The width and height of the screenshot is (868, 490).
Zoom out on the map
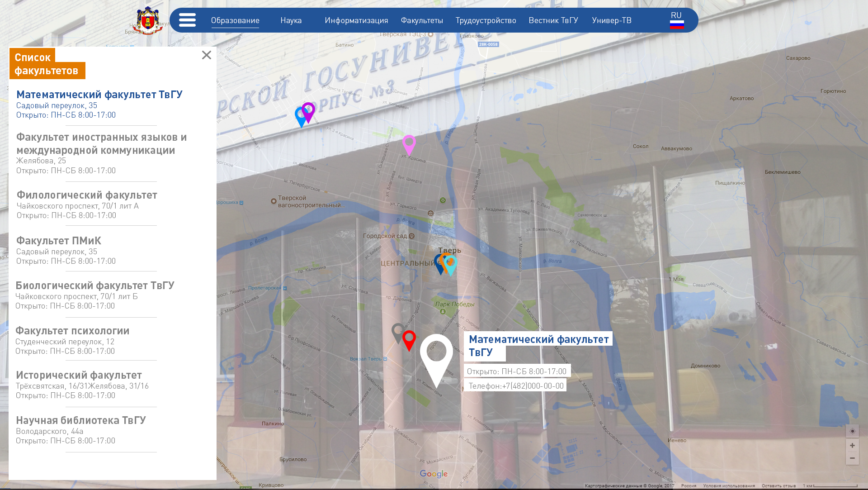(852, 458)
